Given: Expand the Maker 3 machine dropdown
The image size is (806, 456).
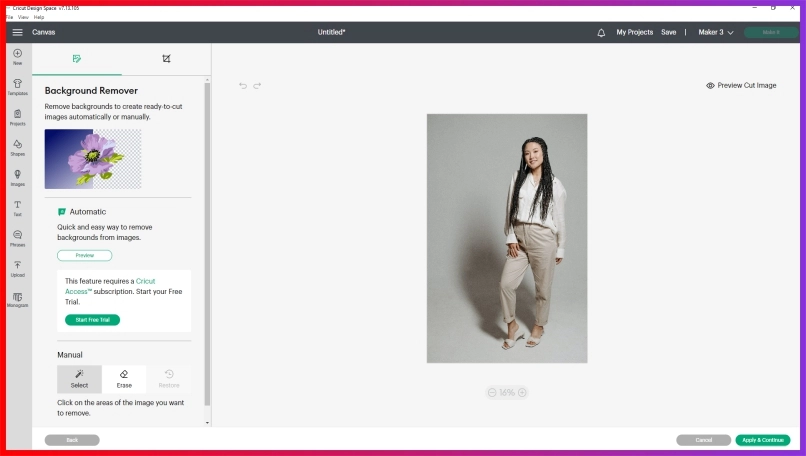Looking at the screenshot, I should [x=716, y=32].
